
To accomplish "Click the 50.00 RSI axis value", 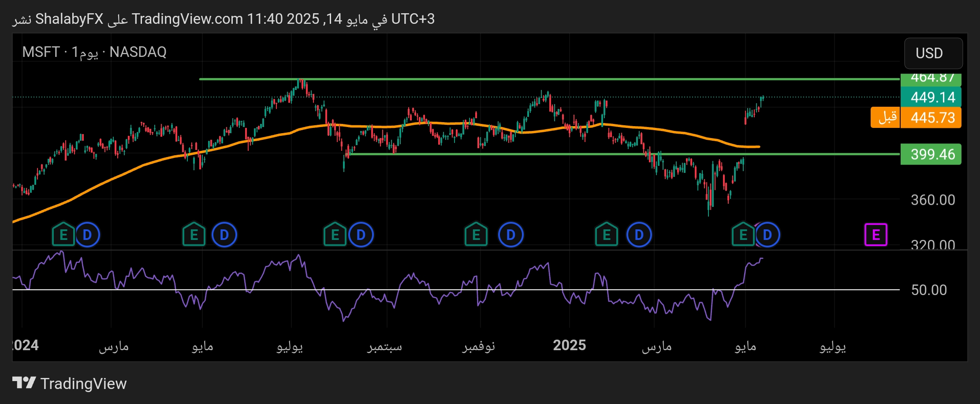I will tap(929, 290).
